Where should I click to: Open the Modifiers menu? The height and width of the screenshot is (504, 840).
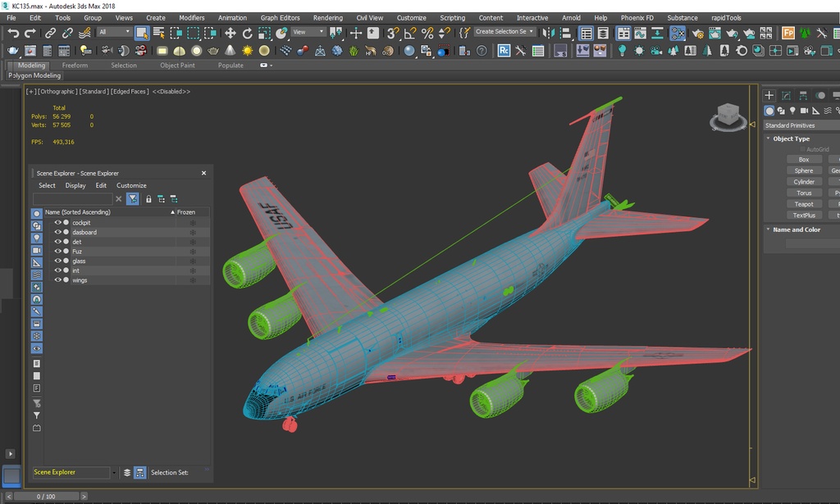tap(191, 18)
